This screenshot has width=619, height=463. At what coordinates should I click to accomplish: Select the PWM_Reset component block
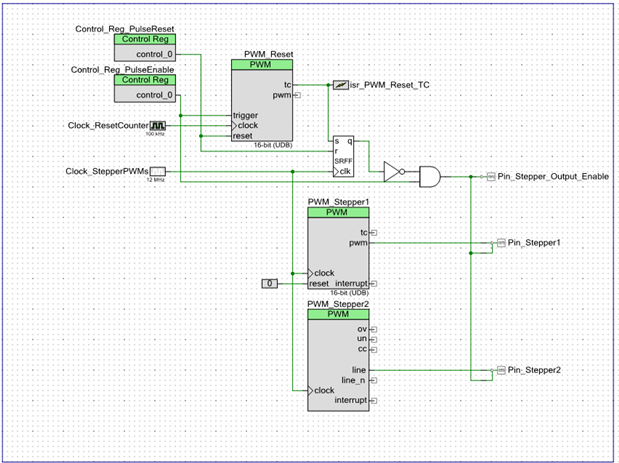[262, 100]
